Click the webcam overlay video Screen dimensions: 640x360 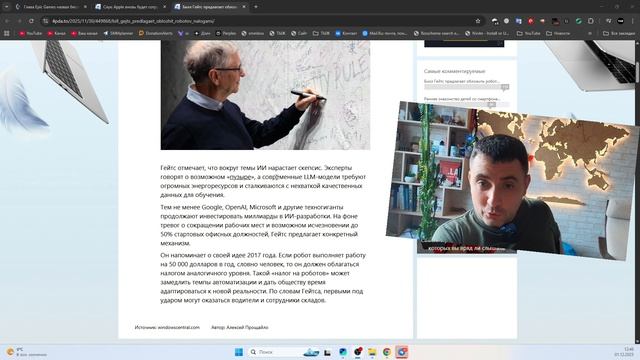click(512, 180)
